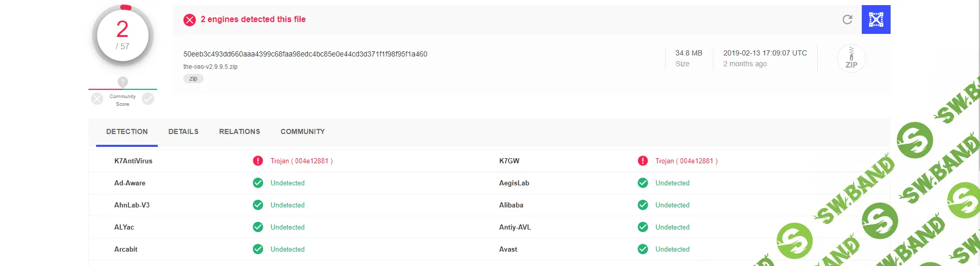Click the file name the-seo-v2.9.9.5.zip

(210, 67)
